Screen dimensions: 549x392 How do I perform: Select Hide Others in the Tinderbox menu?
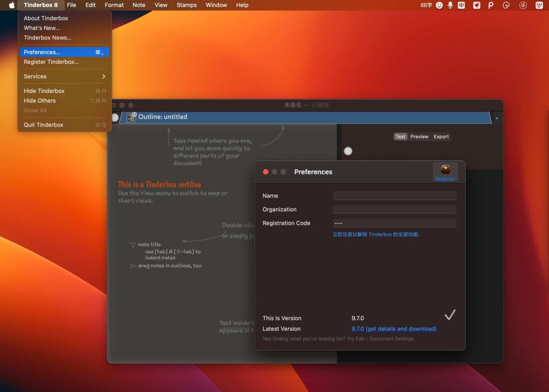click(40, 100)
